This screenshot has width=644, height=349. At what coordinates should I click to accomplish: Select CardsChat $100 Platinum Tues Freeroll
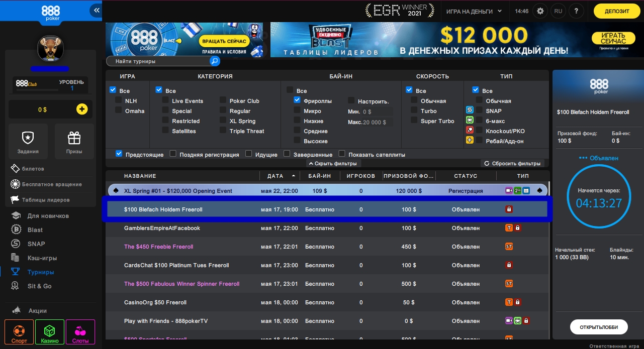(327, 265)
